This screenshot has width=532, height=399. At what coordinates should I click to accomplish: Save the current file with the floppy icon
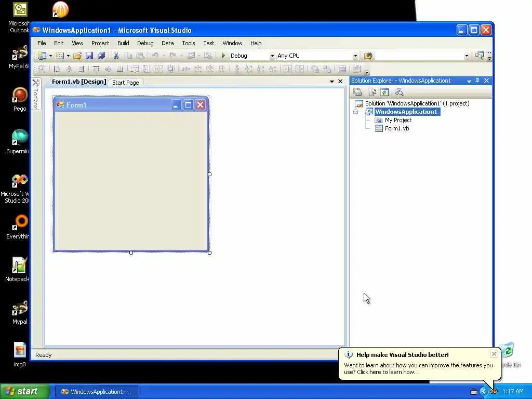tap(89, 56)
